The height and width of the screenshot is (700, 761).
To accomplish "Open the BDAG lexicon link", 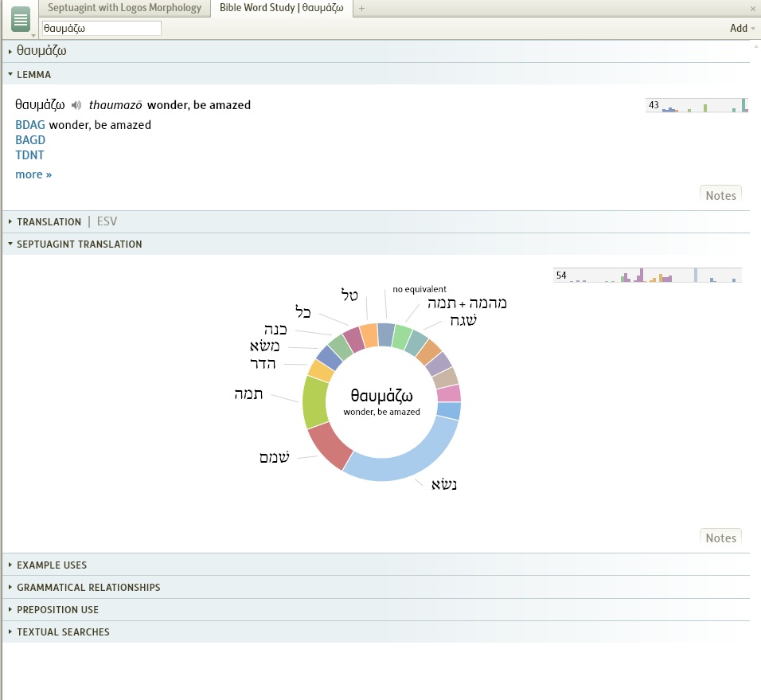I will (x=30, y=125).
